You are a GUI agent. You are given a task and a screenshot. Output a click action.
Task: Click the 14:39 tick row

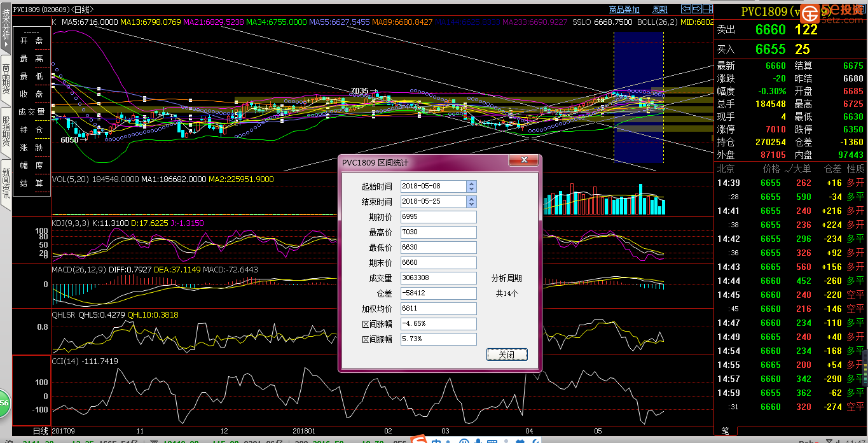coord(790,183)
